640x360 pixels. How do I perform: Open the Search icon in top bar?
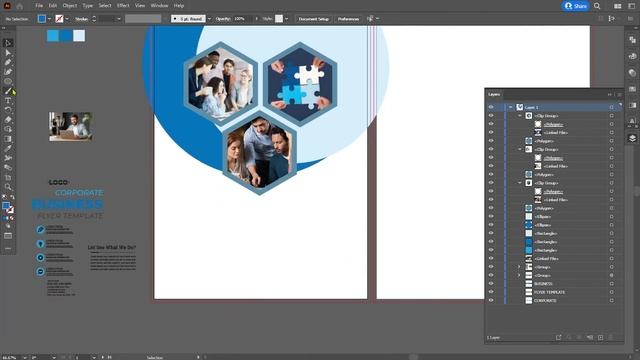pyautogui.click(x=597, y=6)
